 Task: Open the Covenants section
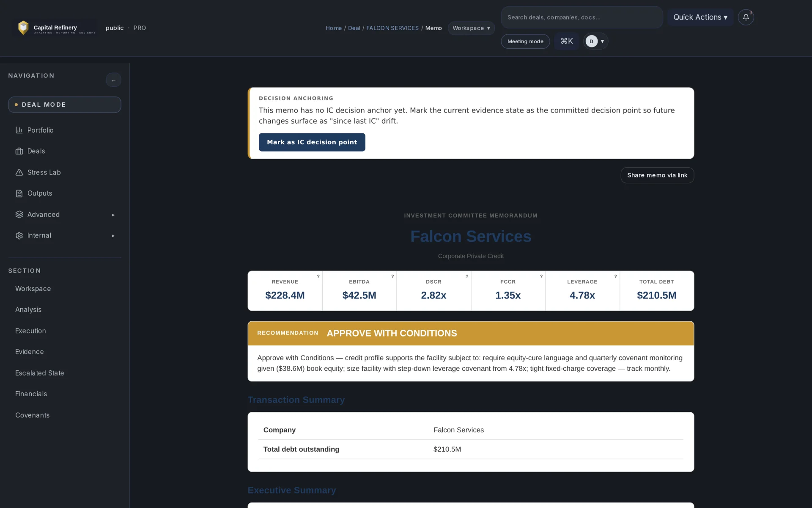coord(33,415)
